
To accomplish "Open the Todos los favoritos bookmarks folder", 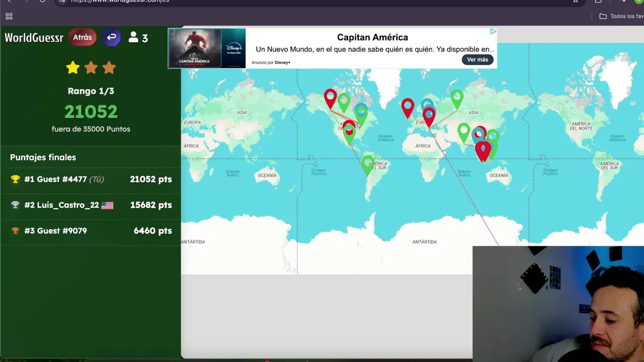I will click(x=622, y=16).
